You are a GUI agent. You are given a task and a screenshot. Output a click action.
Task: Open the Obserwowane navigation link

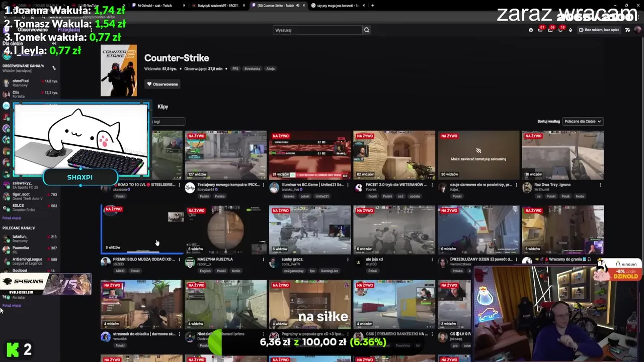pos(33,30)
